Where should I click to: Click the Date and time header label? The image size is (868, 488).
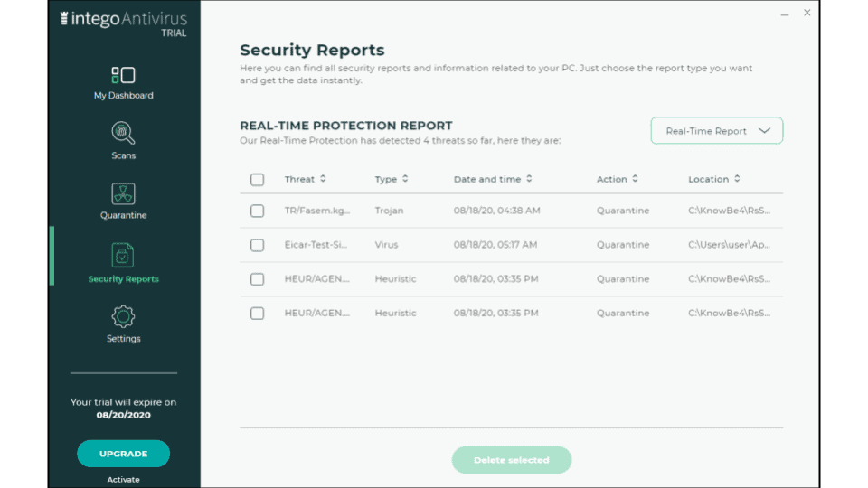pyautogui.click(x=487, y=179)
